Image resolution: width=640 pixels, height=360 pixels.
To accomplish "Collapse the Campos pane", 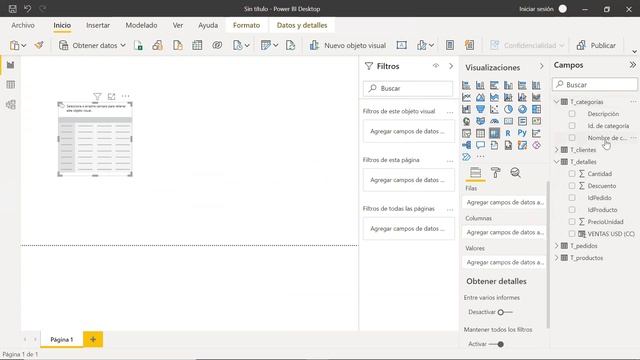I will point(633,65).
